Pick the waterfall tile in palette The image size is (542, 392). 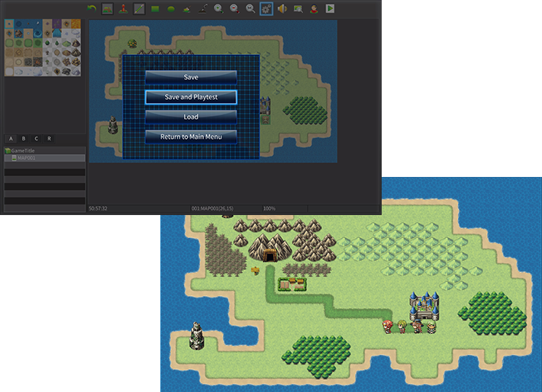coord(56,34)
